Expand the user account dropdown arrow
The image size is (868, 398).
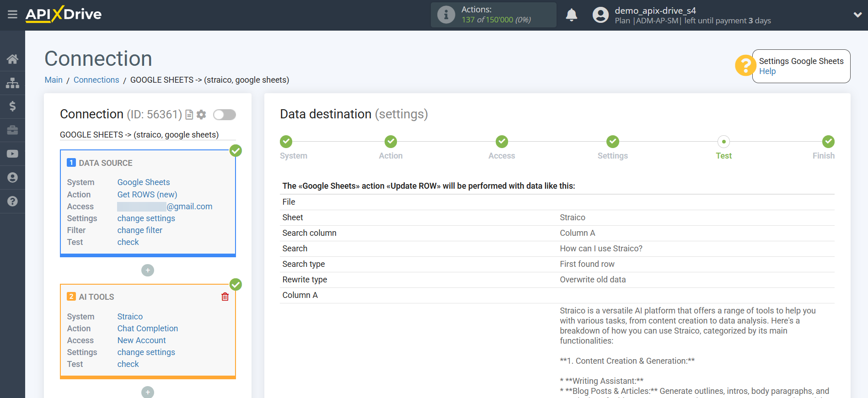tap(857, 15)
